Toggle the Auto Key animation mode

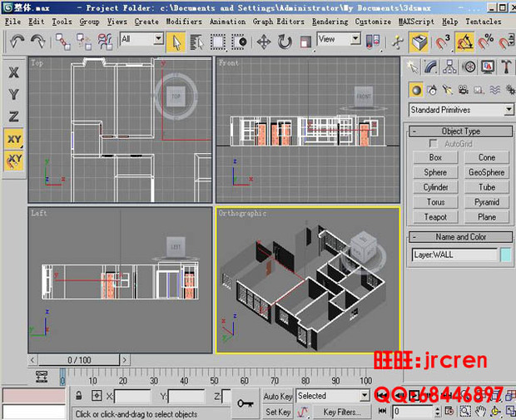(x=277, y=397)
